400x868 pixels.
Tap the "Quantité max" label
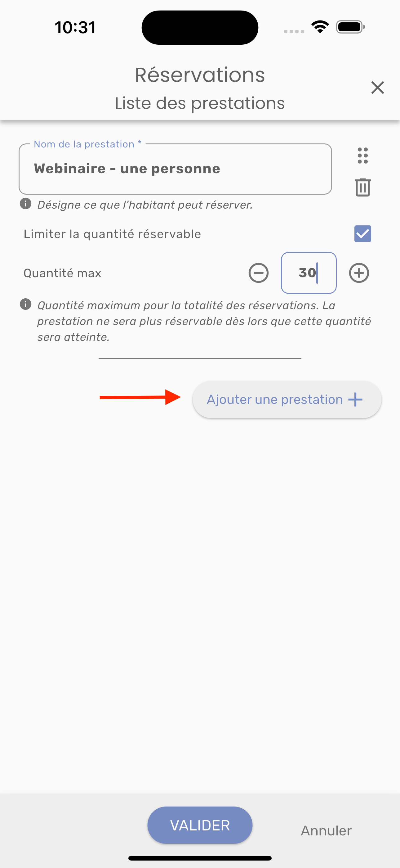pos(62,273)
